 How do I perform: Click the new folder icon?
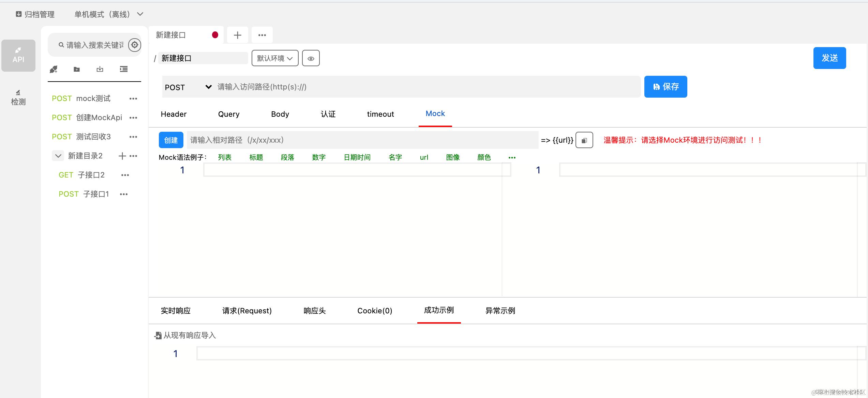tap(77, 69)
